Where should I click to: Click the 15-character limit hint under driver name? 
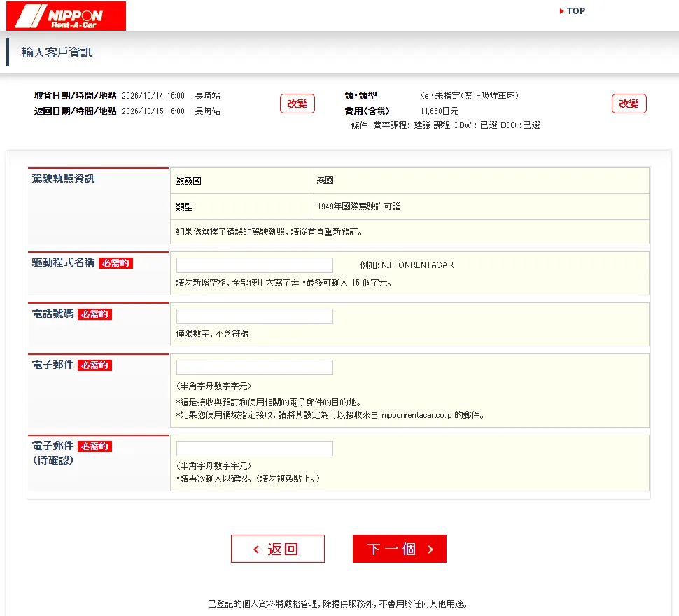click(x=284, y=283)
